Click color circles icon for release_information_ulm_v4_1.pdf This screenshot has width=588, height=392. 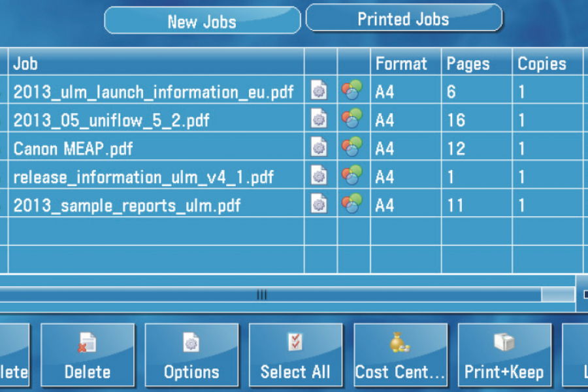pyautogui.click(x=352, y=176)
